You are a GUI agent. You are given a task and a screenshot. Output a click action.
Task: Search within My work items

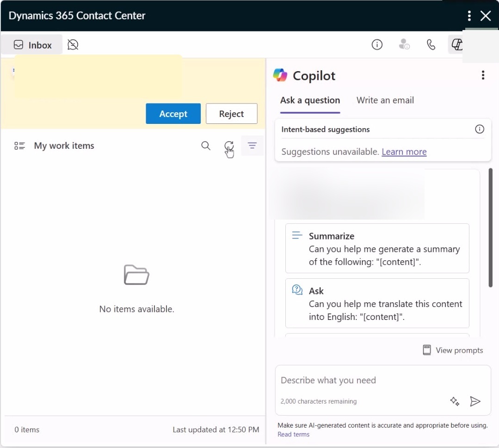[206, 146]
